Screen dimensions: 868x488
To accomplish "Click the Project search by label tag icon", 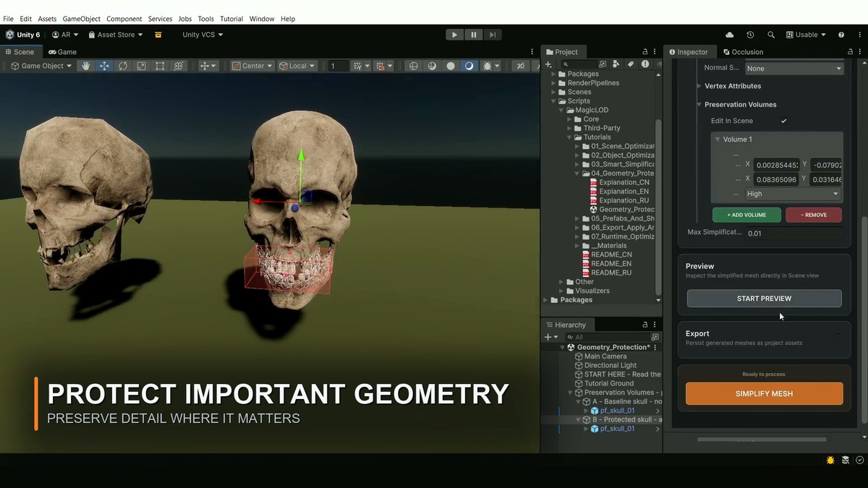I will point(630,64).
